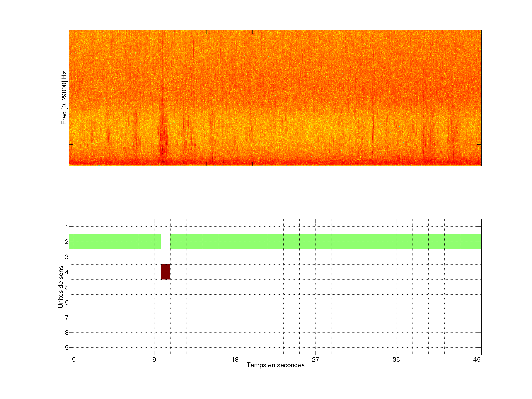Click the white gap in green row 2

click(165, 241)
